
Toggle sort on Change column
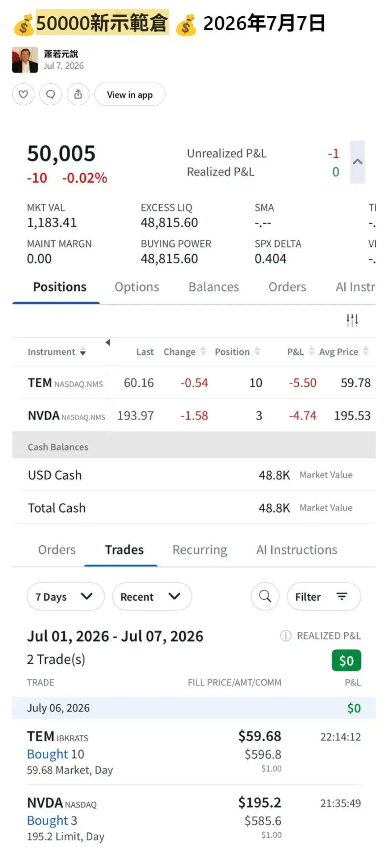pyautogui.click(x=185, y=351)
